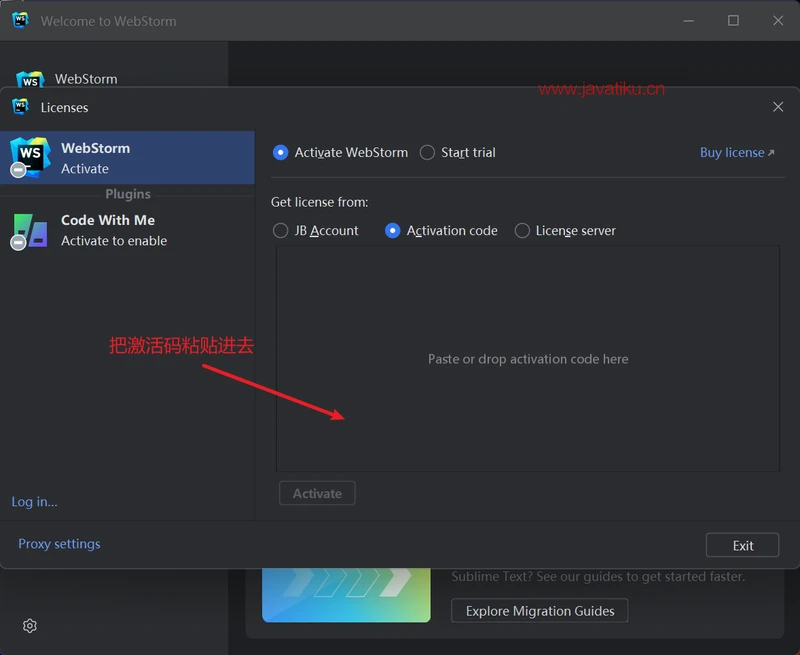
Task: Open Proxy settings
Action: [59, 543]
